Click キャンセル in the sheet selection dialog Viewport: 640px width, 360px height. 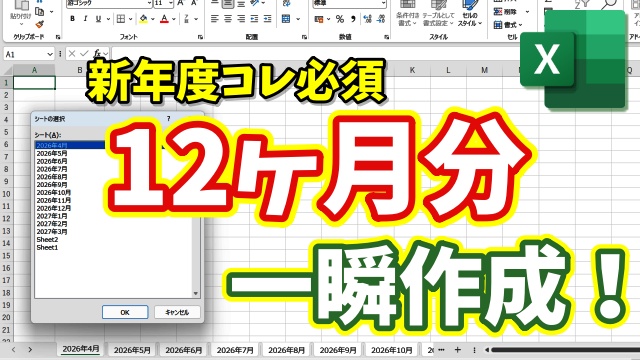click(x=177, y=312)
